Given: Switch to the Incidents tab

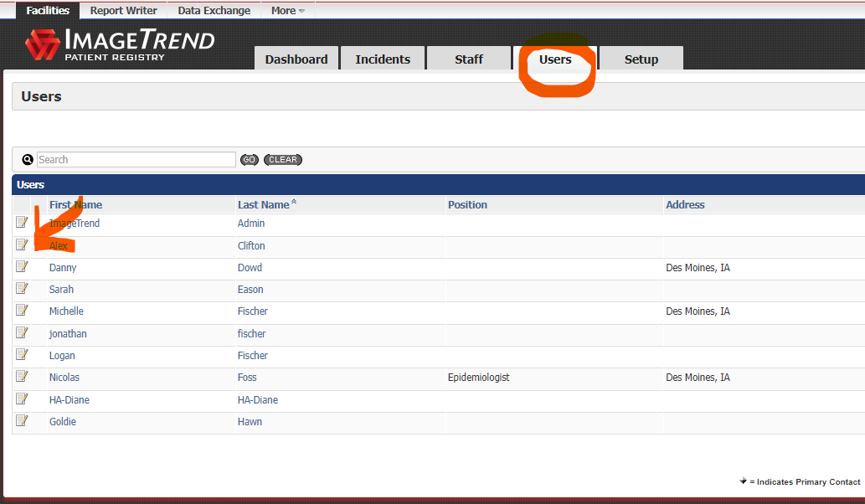Looking at the screenshot, I should point(383,59).
